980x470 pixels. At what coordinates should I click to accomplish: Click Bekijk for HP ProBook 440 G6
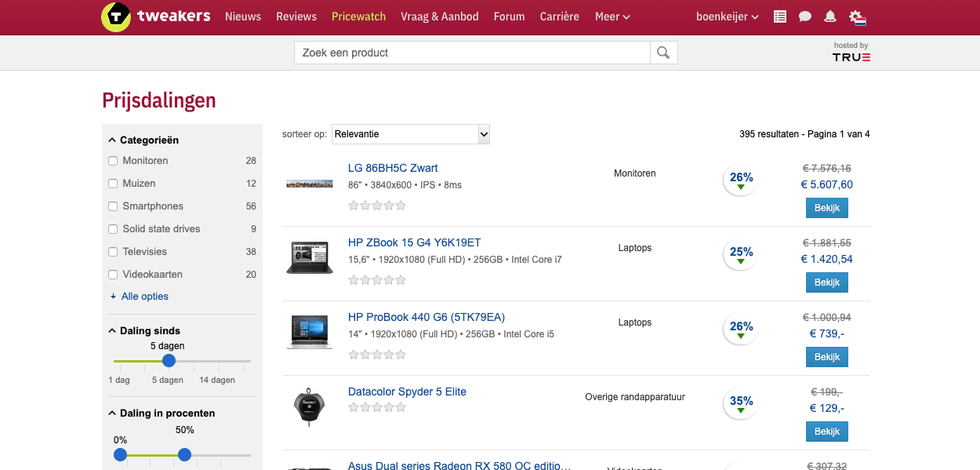[x=826, y=357]
